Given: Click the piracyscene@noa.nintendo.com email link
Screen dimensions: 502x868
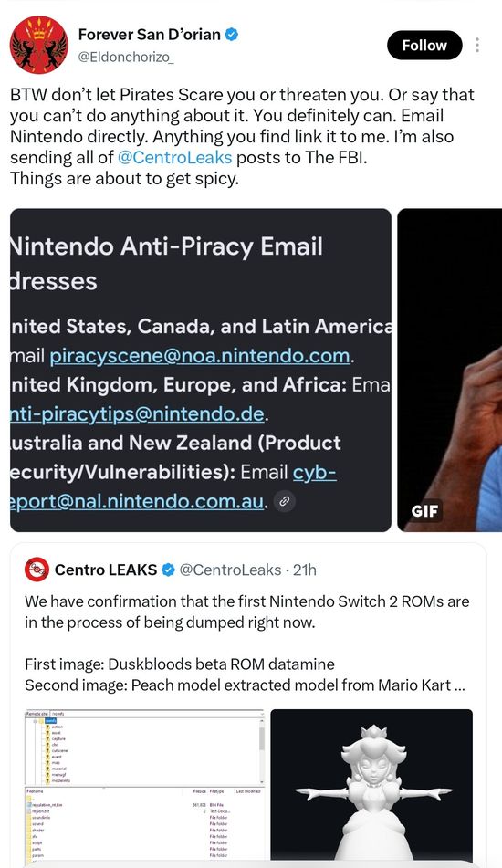Looking at the screenshot, I should point(200,356).
